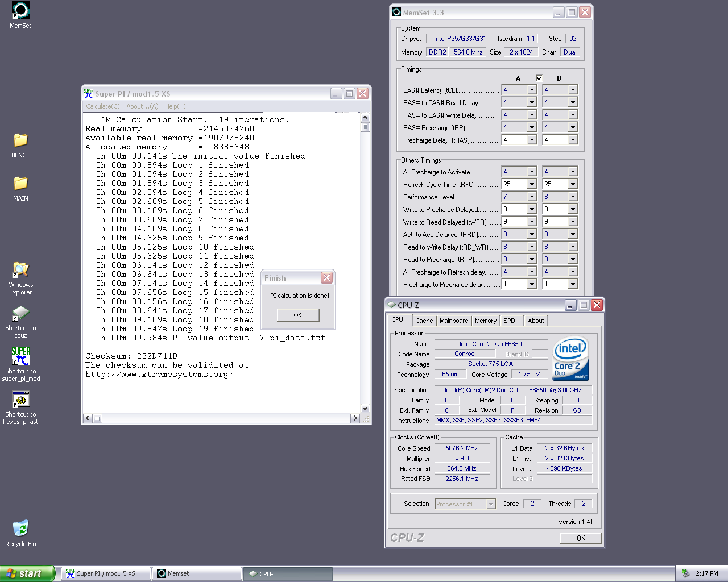This screenshot has width=728, height=582.
Task: Click Super PI horizontal scrollbar right arrow
Action: [355, 418]
